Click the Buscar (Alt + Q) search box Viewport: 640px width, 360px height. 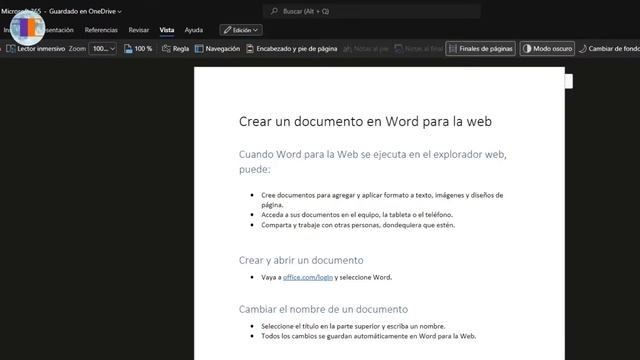[x=372, y=11]
